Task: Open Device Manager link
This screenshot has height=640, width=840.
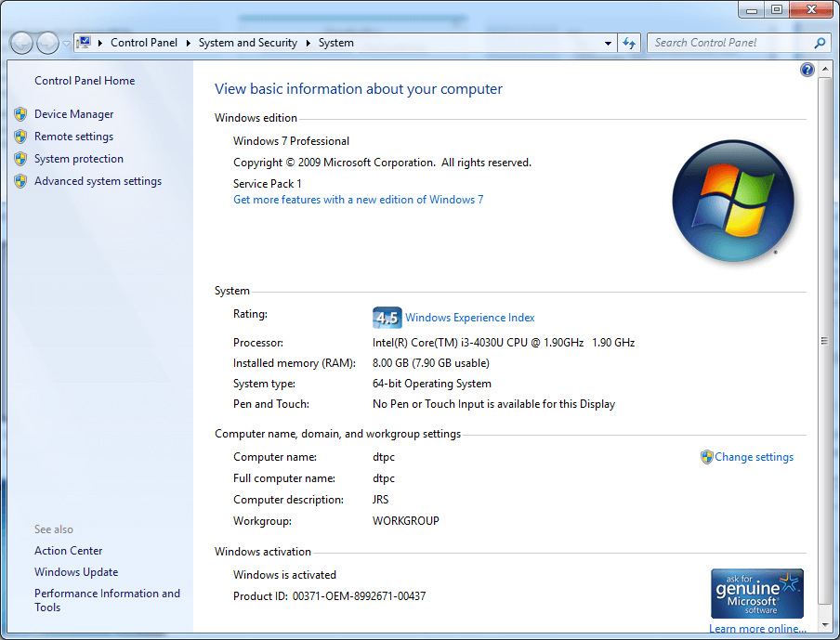Action: pyautogui.click(x=74, y=114)
